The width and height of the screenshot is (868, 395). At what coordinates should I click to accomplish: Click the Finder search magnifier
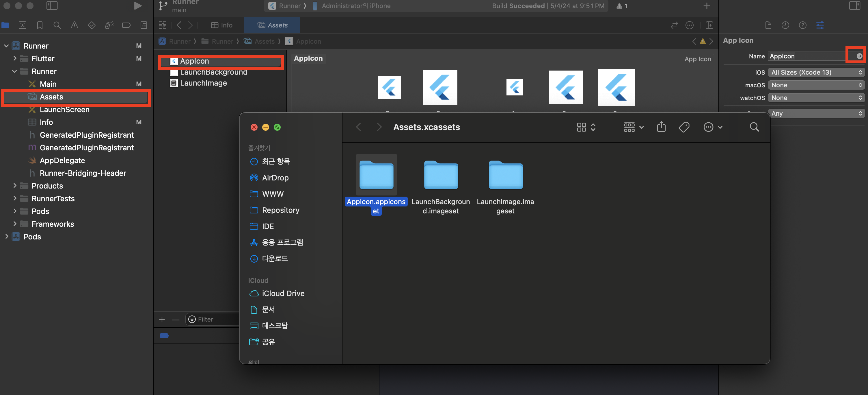tap(754, 127)
